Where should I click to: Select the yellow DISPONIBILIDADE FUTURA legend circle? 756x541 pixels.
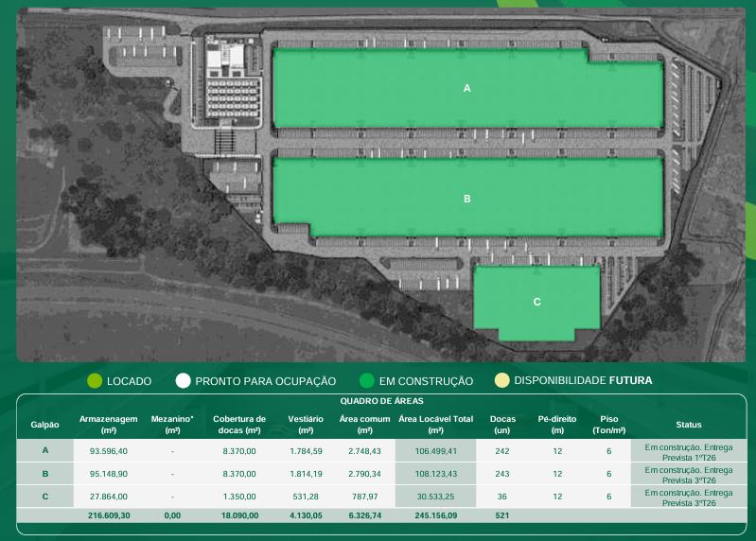point(502,381)
